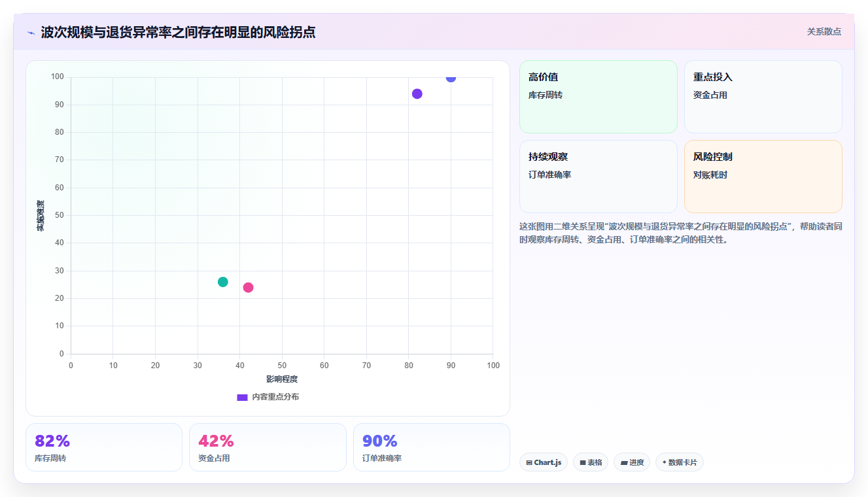
Task: Open the 高价值 库存周转 card
Action: (599, 97)
